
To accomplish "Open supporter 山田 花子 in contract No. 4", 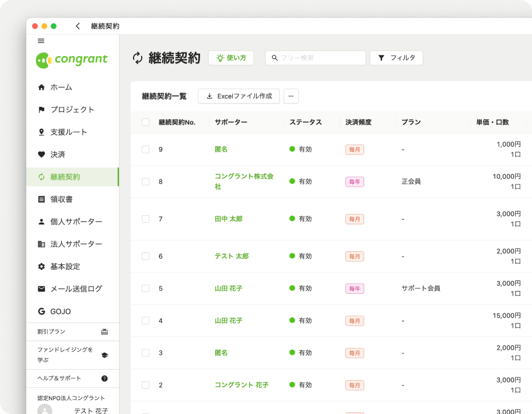I will click(x=229, y=321).
